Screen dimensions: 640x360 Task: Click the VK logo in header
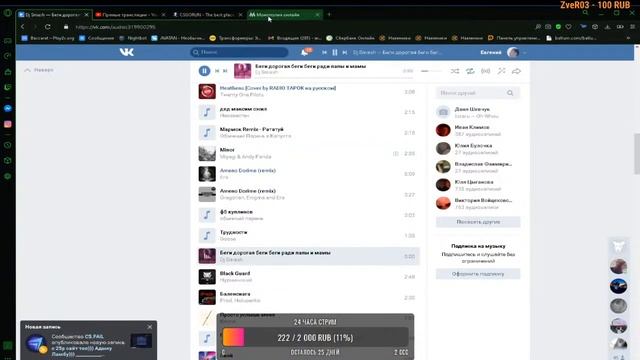127,52
